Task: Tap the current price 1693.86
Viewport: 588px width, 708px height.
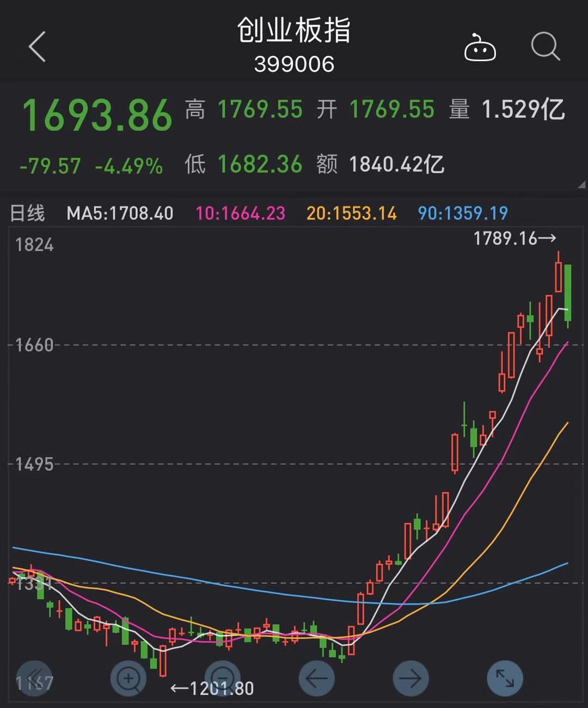Action: point(97,115)
